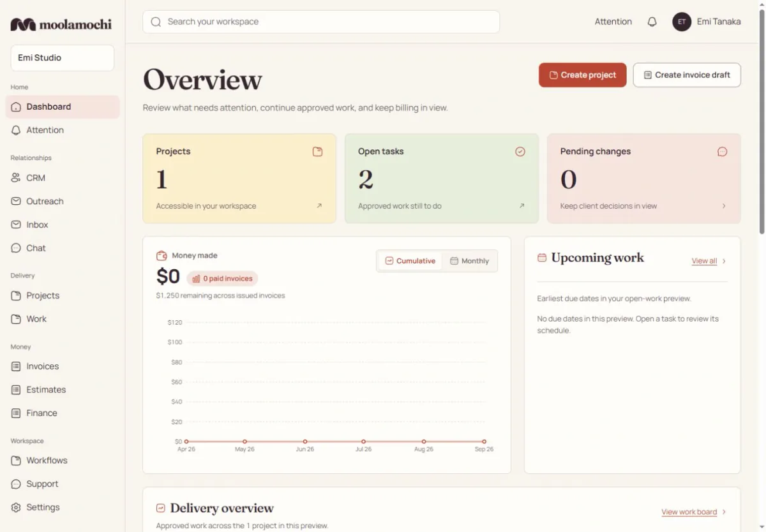Viewport: 766px width, 532px height.
Task: Open the CRM section
Action: (63, 178)
